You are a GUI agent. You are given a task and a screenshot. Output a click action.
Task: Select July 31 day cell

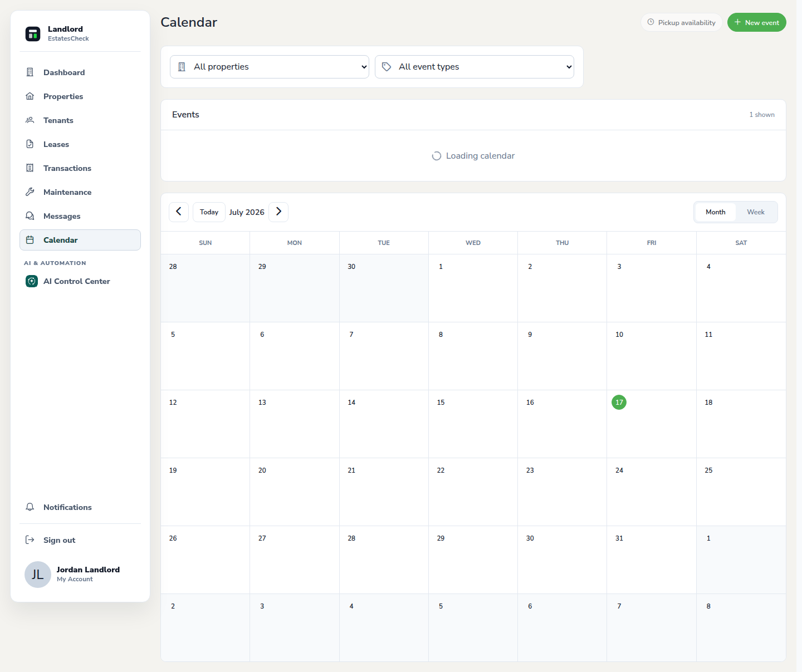[x=652, y=560]
